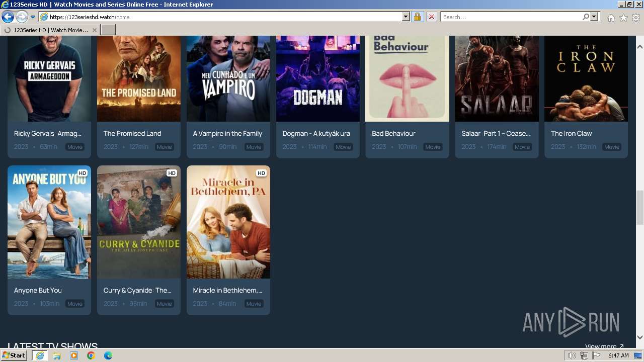Open the Salaar poster
Screen dimensions: 644x362
[x=497, y=78]
